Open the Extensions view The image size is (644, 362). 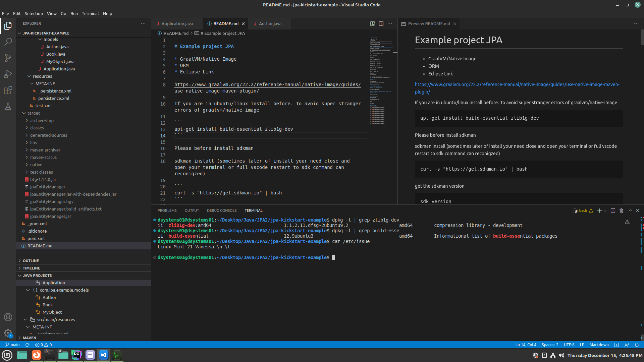(x=8, y=90)
